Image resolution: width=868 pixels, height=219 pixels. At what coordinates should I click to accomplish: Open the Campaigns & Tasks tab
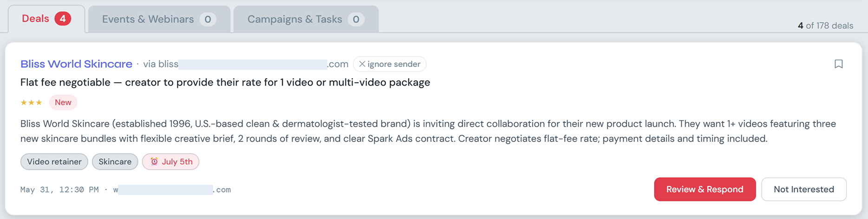[x=306, y=19]
